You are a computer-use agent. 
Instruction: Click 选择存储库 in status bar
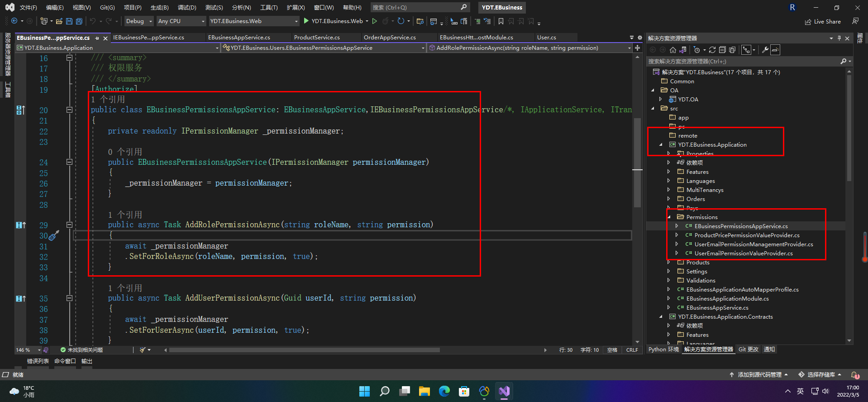820,375
